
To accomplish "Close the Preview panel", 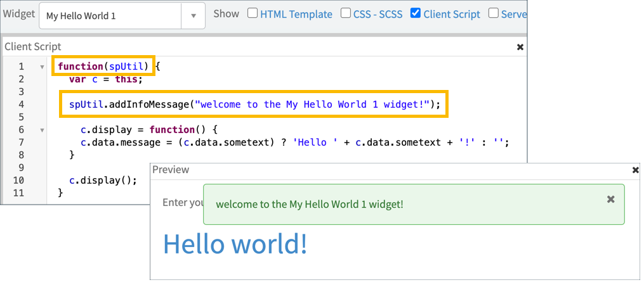I will 636,170.
